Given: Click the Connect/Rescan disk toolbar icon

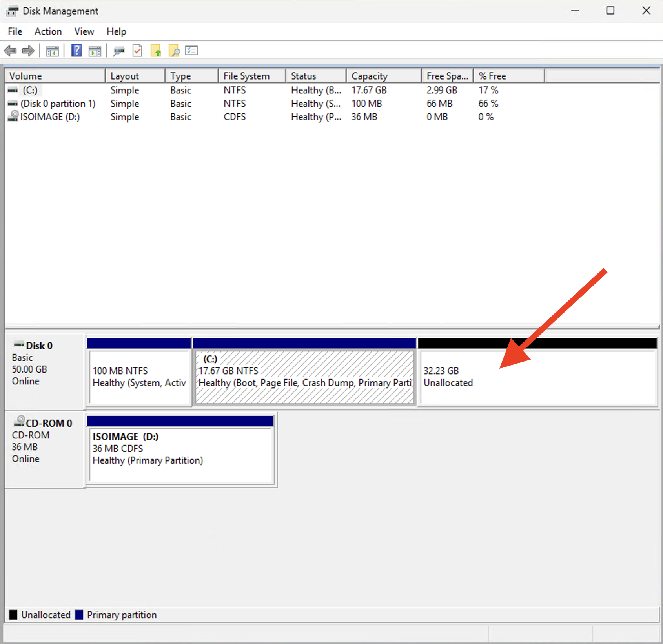Looking at the screenshot, I should pyautogui.click(x=118, y=51).
